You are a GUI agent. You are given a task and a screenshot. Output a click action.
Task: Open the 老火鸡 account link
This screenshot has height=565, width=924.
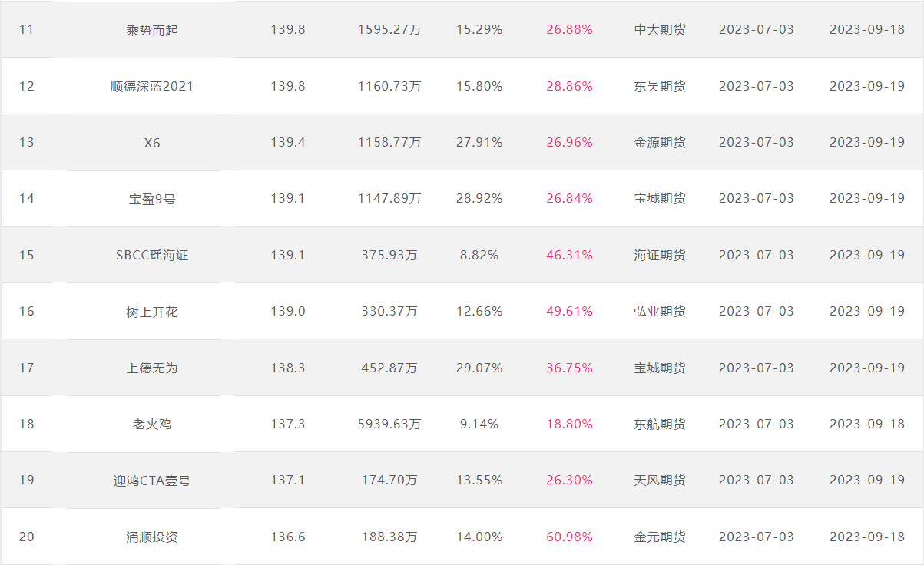click(x=152, y=424)
